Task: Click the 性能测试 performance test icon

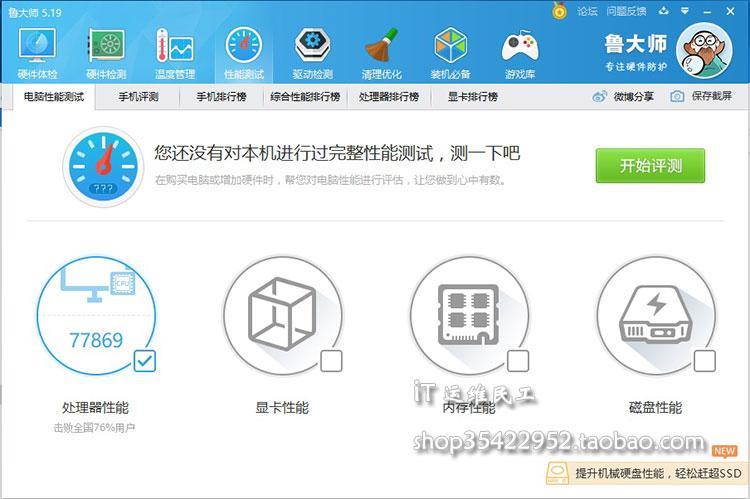Action: (x=243, y=52)
